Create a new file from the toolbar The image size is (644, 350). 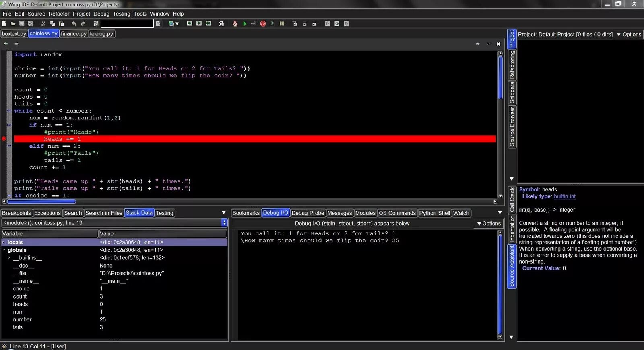click(x=4, y=24)
